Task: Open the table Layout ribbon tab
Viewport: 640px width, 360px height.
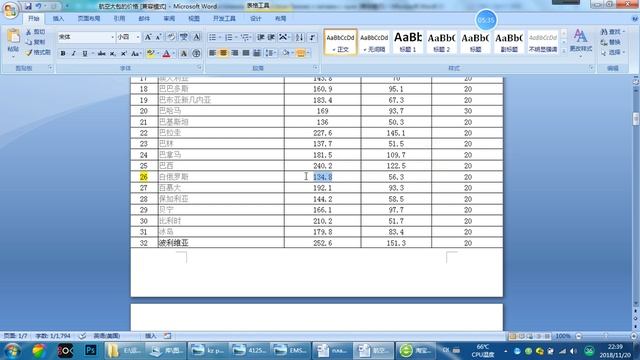Action: click(280, 19)
